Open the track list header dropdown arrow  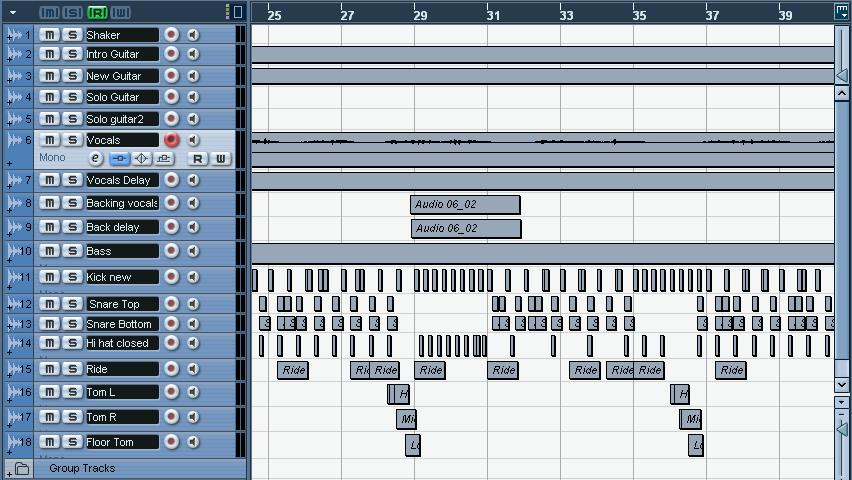click(13, 13)
